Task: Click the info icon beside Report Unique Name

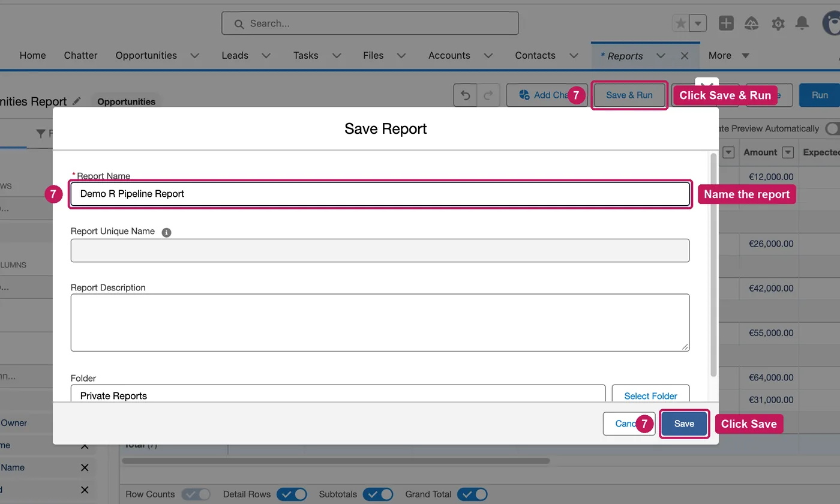Action: 166,232
